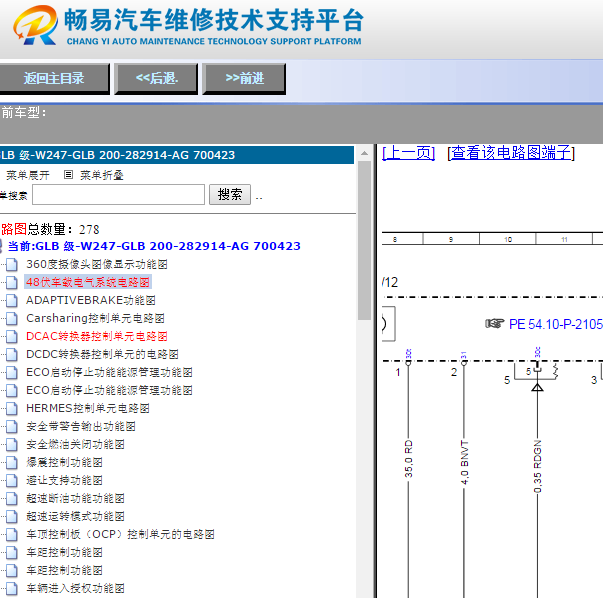
Task: Go forward with >>前进 button
Action: [244, 78]
